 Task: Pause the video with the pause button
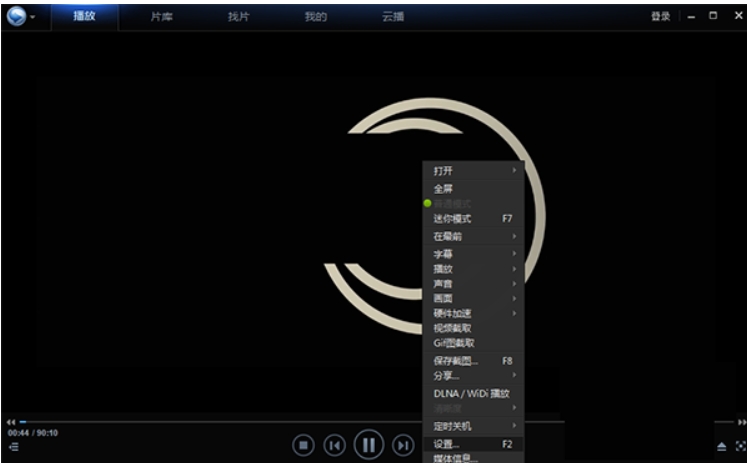tap(368, 444)
